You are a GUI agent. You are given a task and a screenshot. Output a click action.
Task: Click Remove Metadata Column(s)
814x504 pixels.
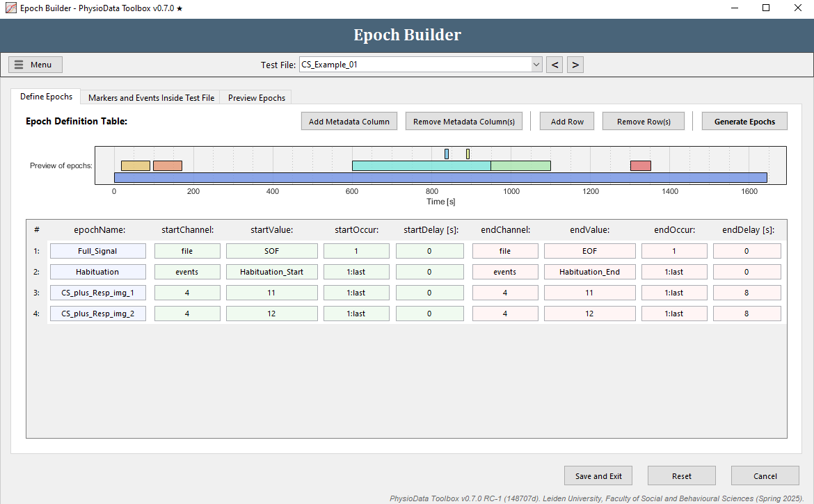[x=463, y=120]
